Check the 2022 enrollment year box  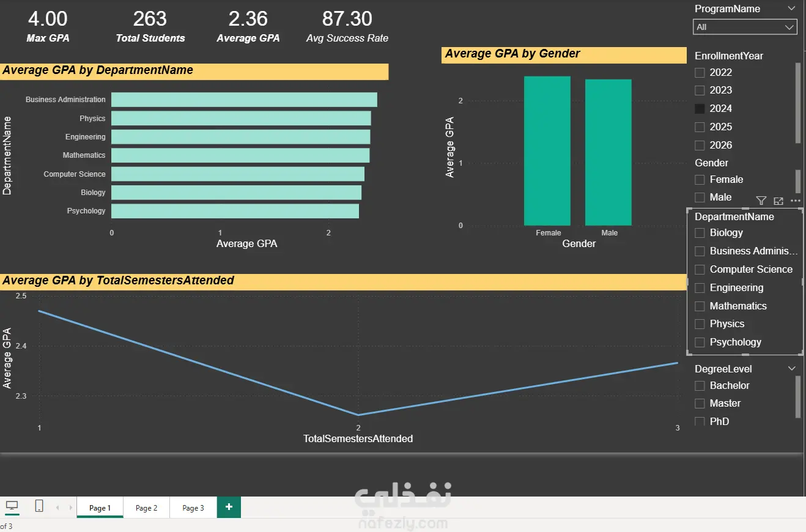[700, 73]
